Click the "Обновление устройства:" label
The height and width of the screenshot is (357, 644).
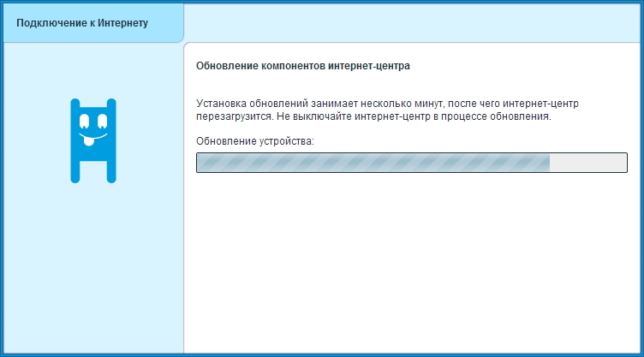pyautogui.click(x=255, y=140)
